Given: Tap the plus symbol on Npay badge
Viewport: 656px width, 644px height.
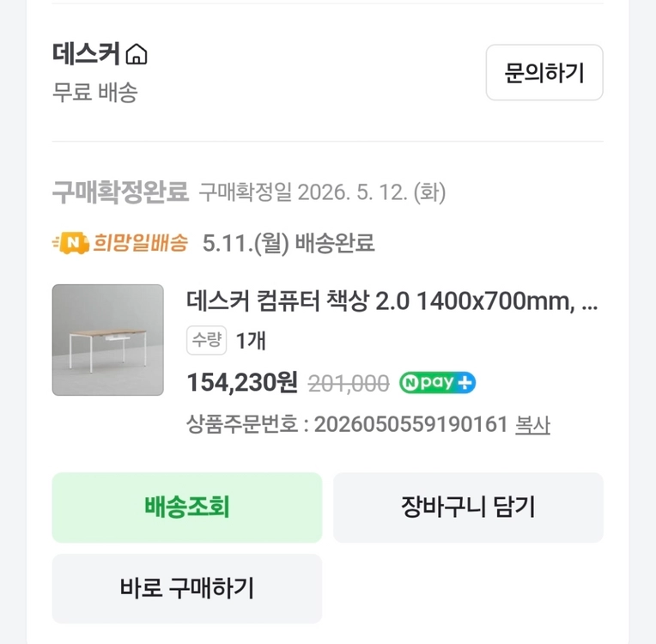Looking at the screenshot, I should 465,382.
